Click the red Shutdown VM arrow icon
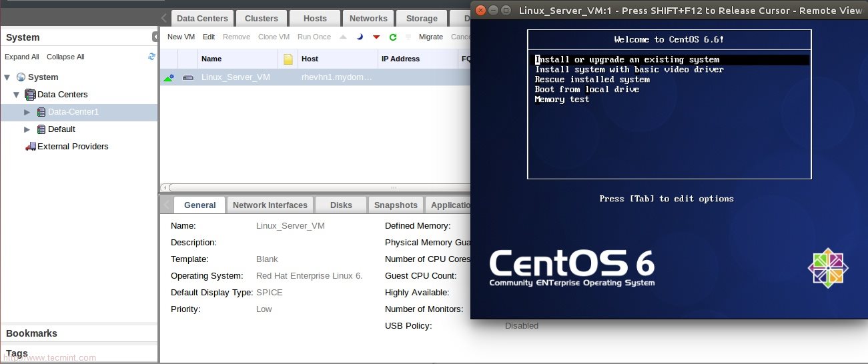 click(376, 37)
